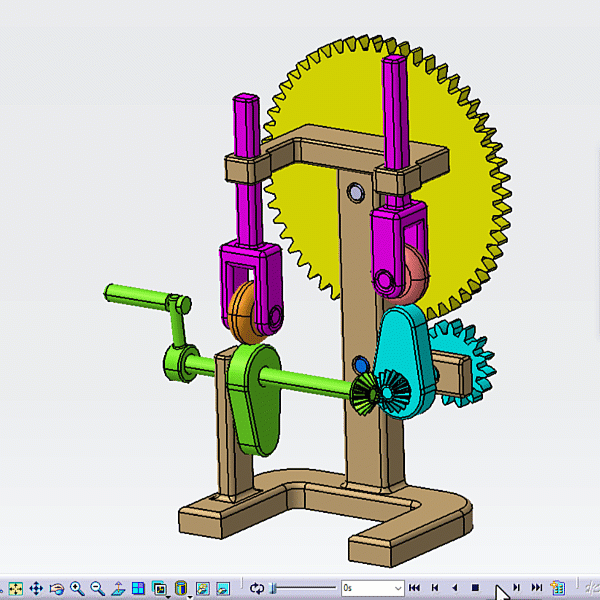Select the green bevel gear
The width and height of the screenshot is (600, 600).
[363, 394]
